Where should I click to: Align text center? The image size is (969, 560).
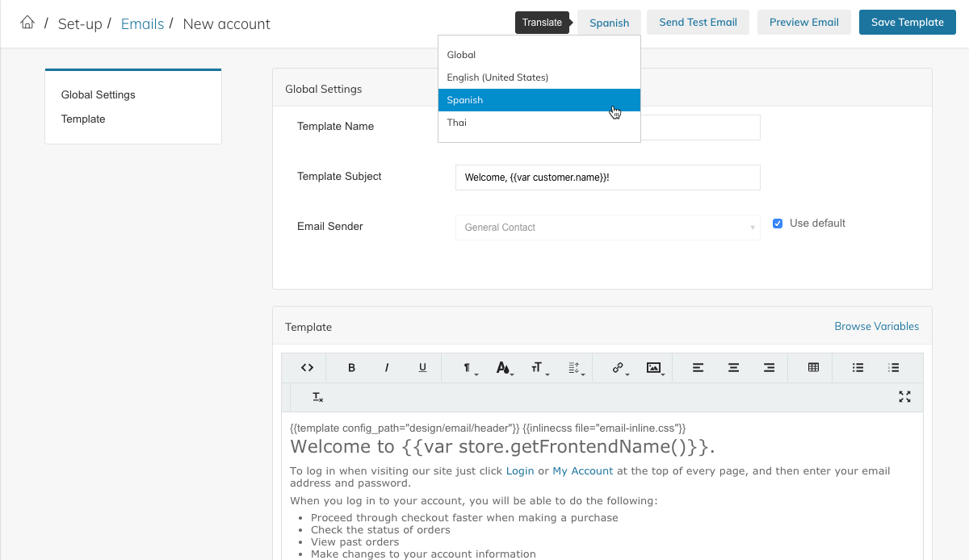(x=733, y=367)
